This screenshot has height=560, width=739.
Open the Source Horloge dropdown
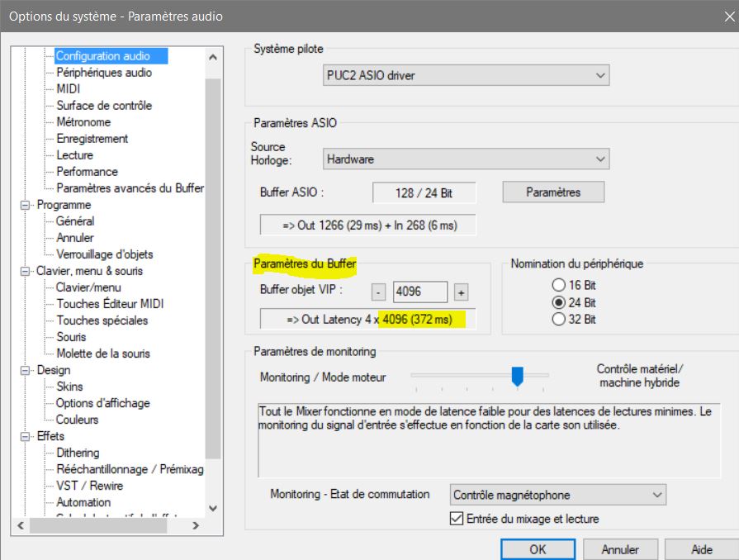pos(467,159)
